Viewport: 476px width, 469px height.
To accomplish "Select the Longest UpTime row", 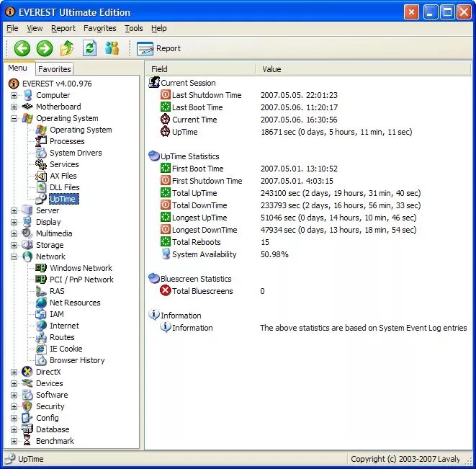I will (308, 218).
